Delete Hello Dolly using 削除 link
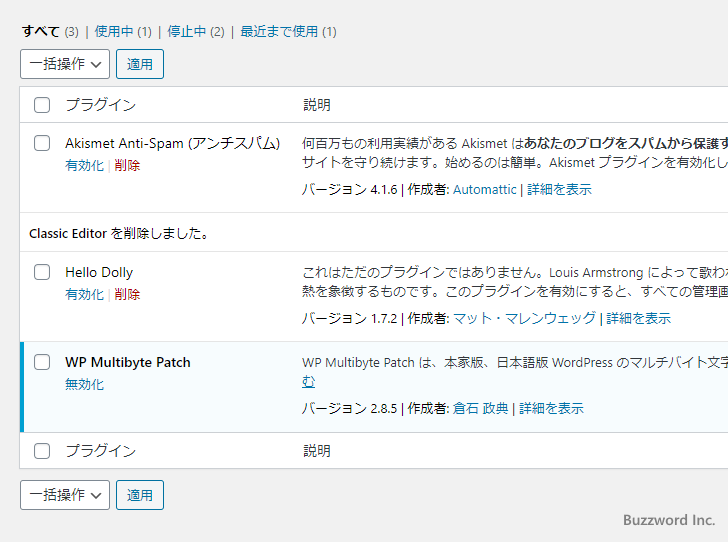Image resolution: width=728 pixels, height=542 pixels. 127,294
